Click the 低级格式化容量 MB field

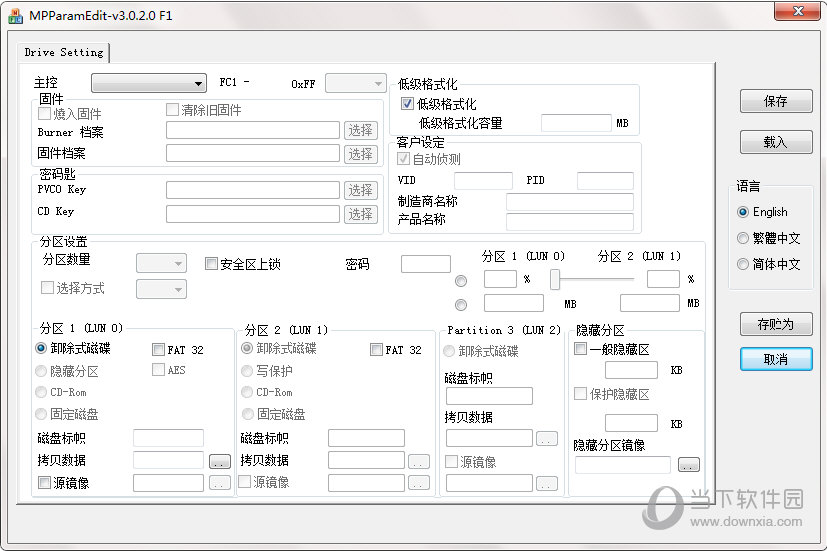[x=576, y=123]
